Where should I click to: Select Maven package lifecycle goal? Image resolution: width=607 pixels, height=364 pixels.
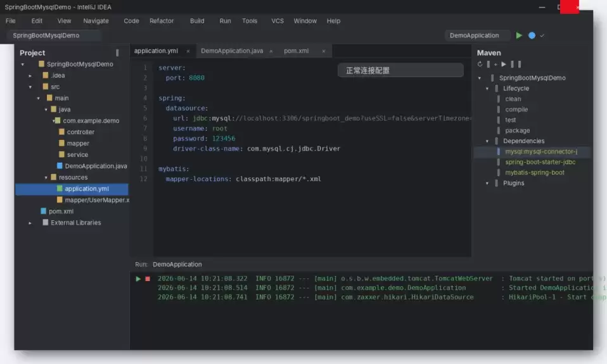click(x=517, y=131)
